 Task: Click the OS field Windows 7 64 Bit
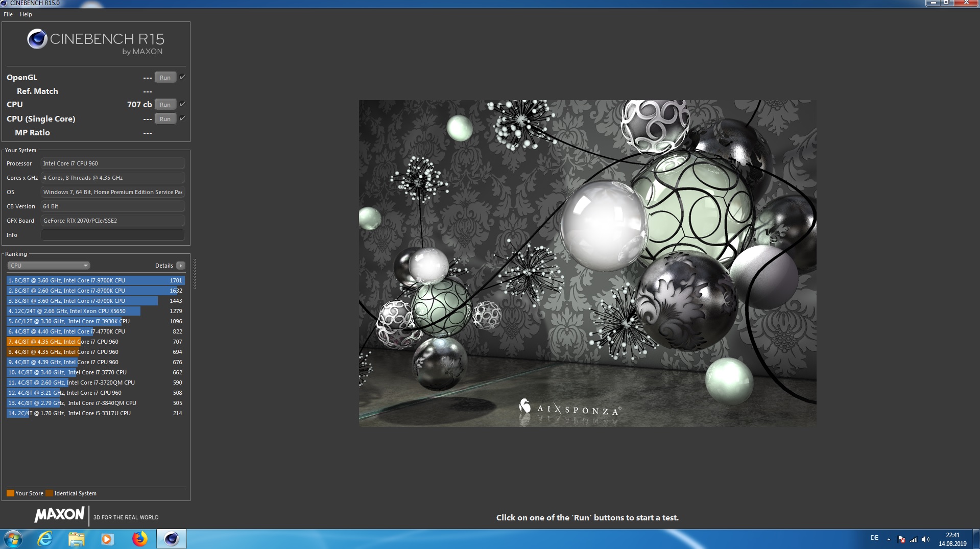(x=113, y=192)
